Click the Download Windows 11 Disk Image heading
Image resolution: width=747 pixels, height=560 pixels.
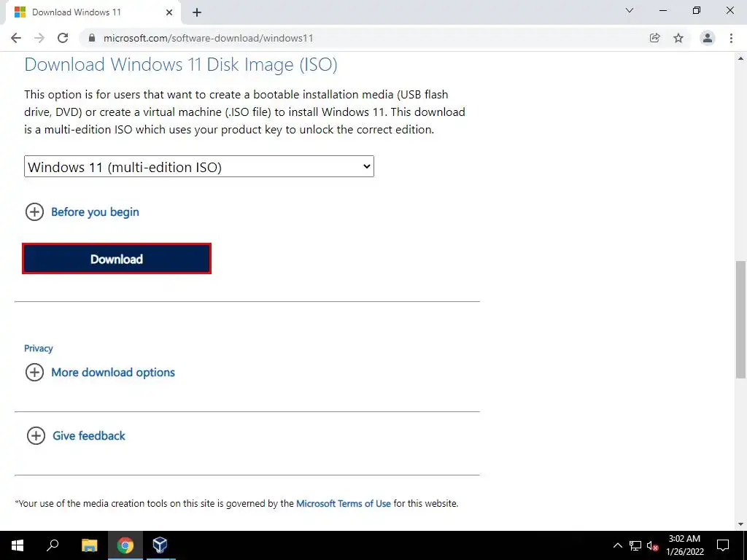click(181, 65)
